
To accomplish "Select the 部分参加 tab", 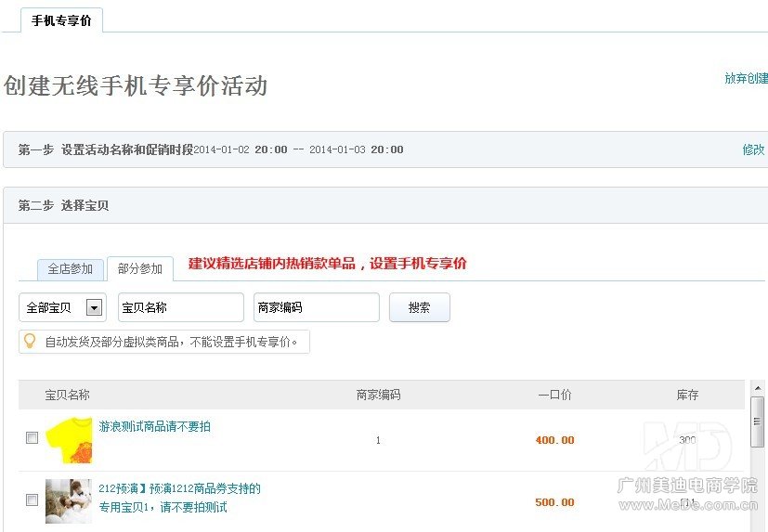I will tap(140, 268).
